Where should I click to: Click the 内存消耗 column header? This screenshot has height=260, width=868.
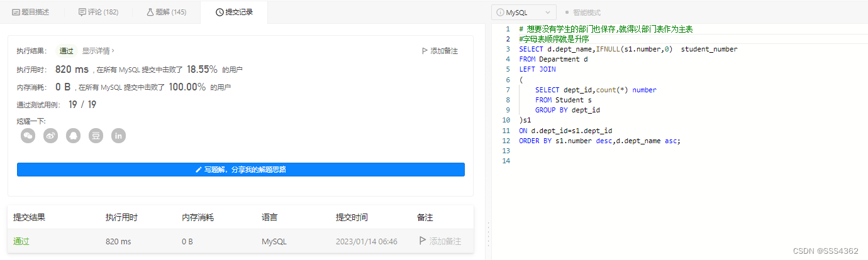pos(198,217)
